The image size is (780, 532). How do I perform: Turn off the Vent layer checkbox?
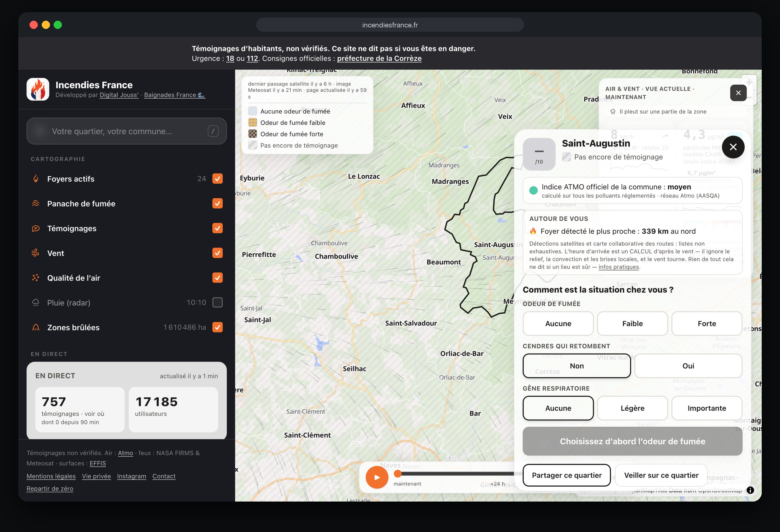[x=218, y=253]
